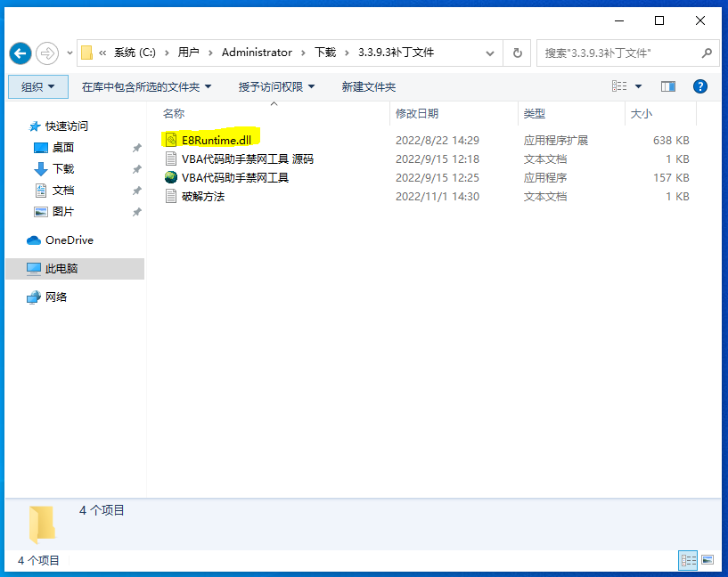Click the 新建文件夹 button
The height and width of the screenshot is (577, 728).
(x=369, y=86)
